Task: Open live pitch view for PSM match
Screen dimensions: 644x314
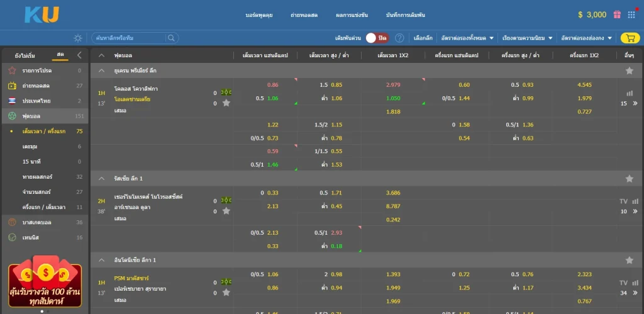Action: tap(226, 282)
